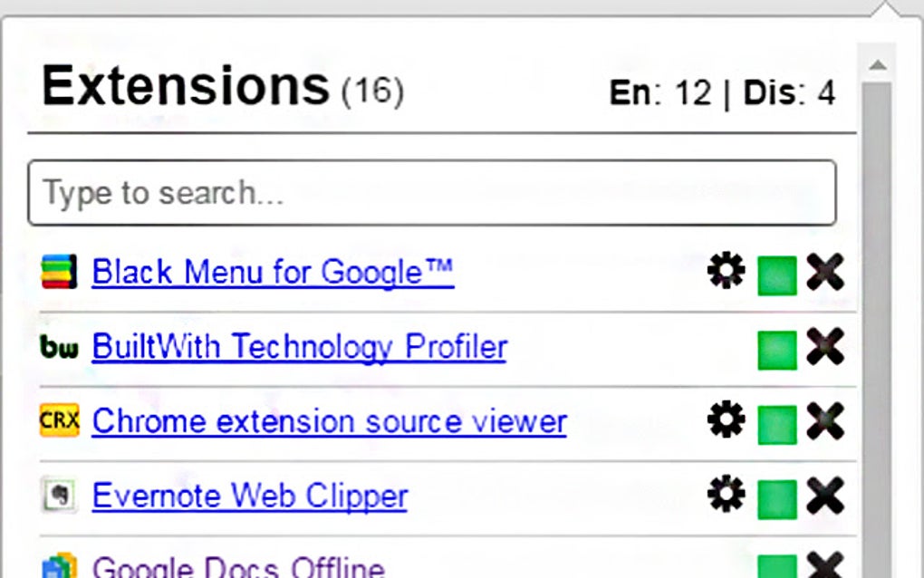Open options for Black Menu for Google
The width and height of the screenshot is (924, 578).
(726, 271)
